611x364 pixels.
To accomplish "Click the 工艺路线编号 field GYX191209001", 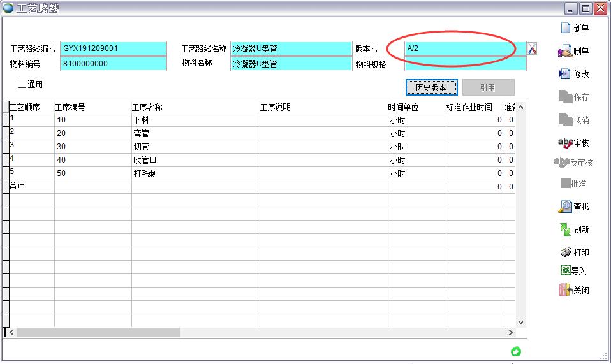I will pyautogui.click(x=113, y=48).
